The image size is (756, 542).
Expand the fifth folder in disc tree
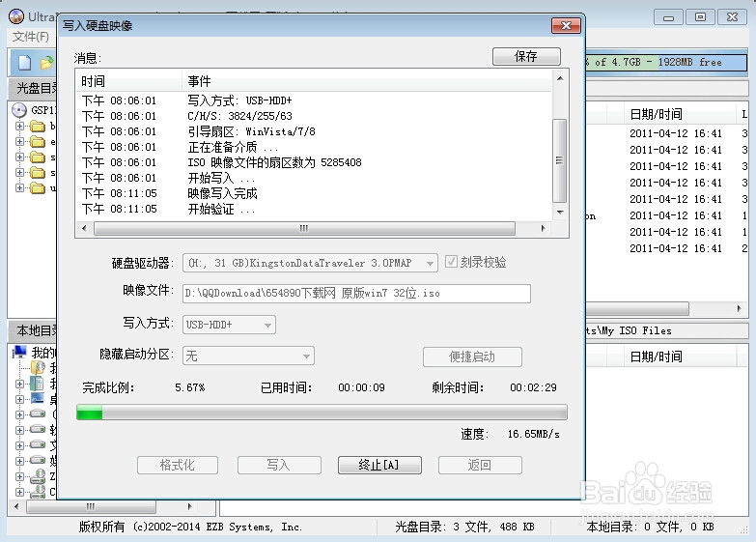click(19, 187)
